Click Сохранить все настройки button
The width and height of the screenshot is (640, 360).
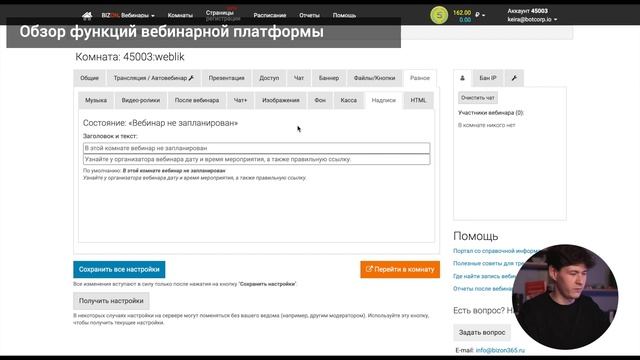(119, 269)
